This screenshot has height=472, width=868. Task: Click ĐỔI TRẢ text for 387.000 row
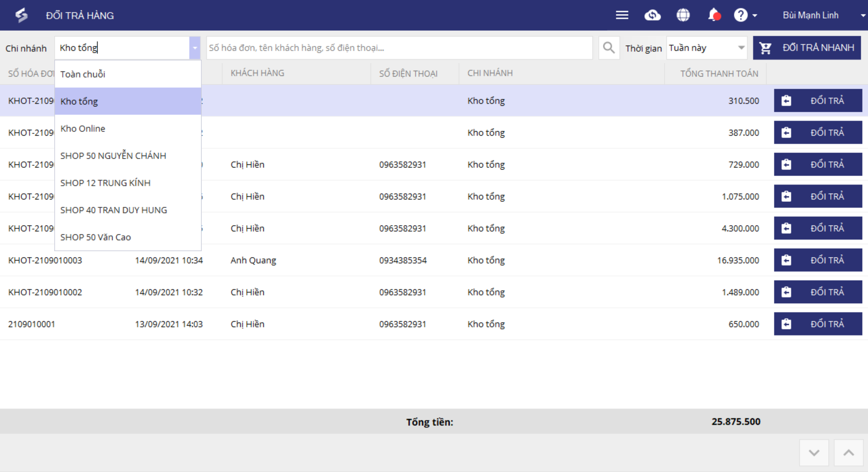coord(827,133)
